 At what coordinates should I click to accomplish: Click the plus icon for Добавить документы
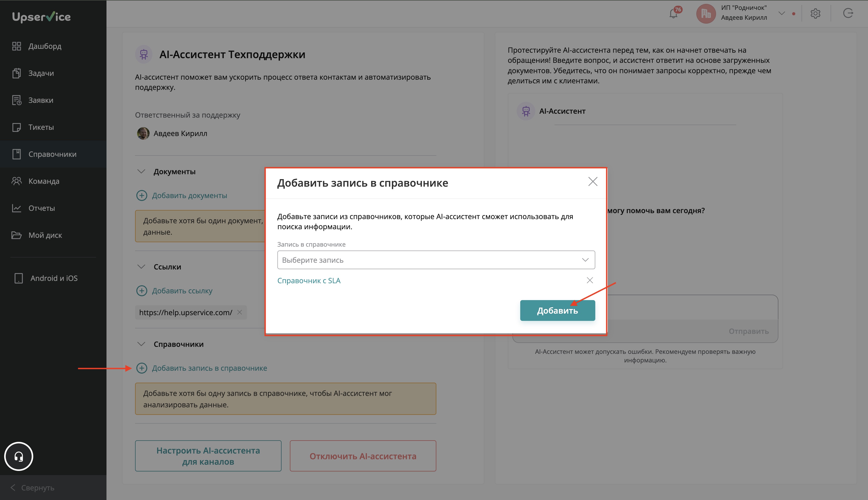(142, 195)
